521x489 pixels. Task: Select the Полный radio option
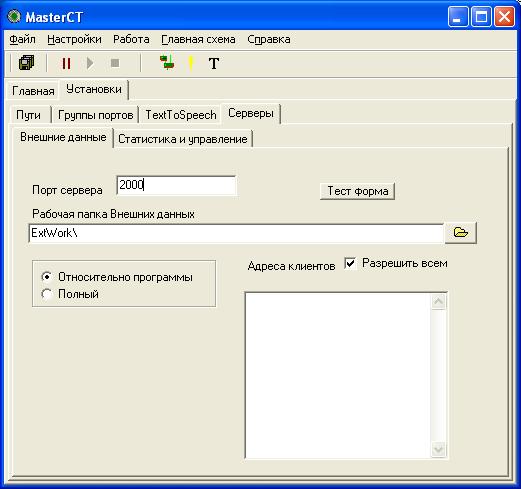47,294
